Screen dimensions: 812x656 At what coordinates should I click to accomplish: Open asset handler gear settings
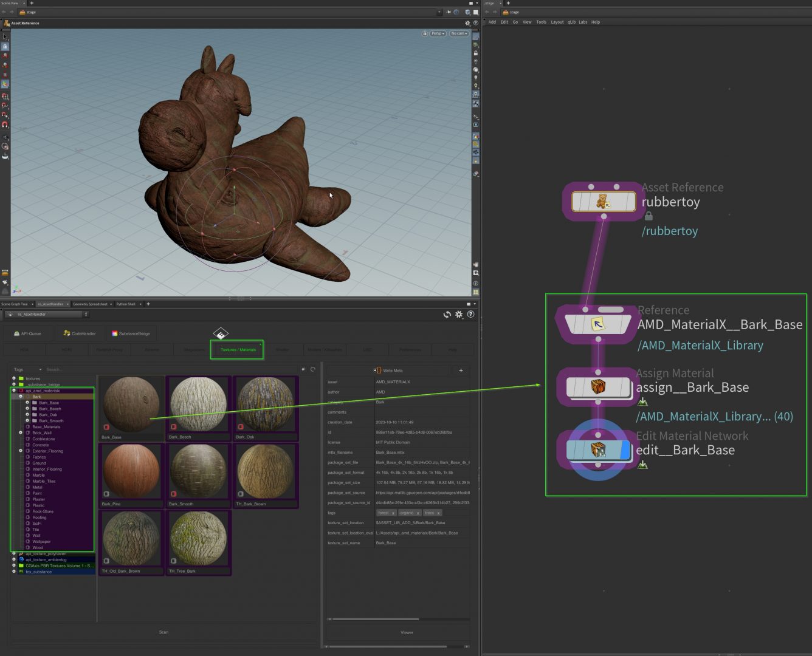[459, 315]
